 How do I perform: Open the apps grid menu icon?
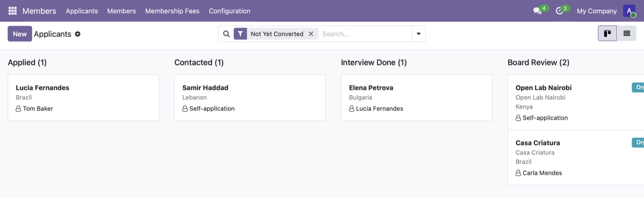(12, 11)
